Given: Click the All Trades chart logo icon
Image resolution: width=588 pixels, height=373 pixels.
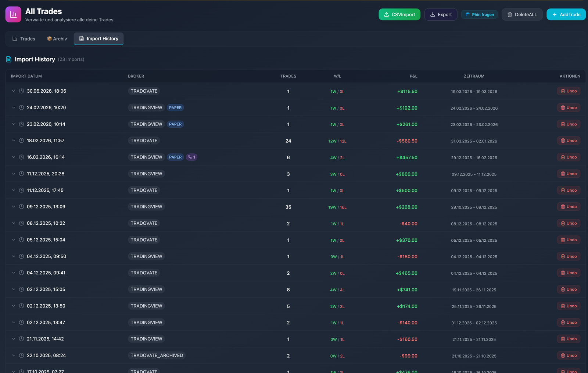Looking at the screenshot, I should (x=13, y=14).
